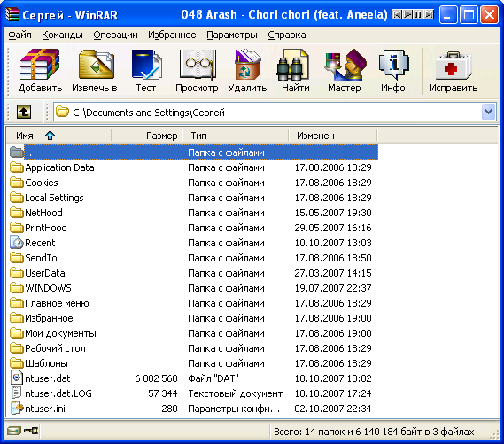Sort by Размер column header
This screenshot has width=504, height=444.
[147, 136]
